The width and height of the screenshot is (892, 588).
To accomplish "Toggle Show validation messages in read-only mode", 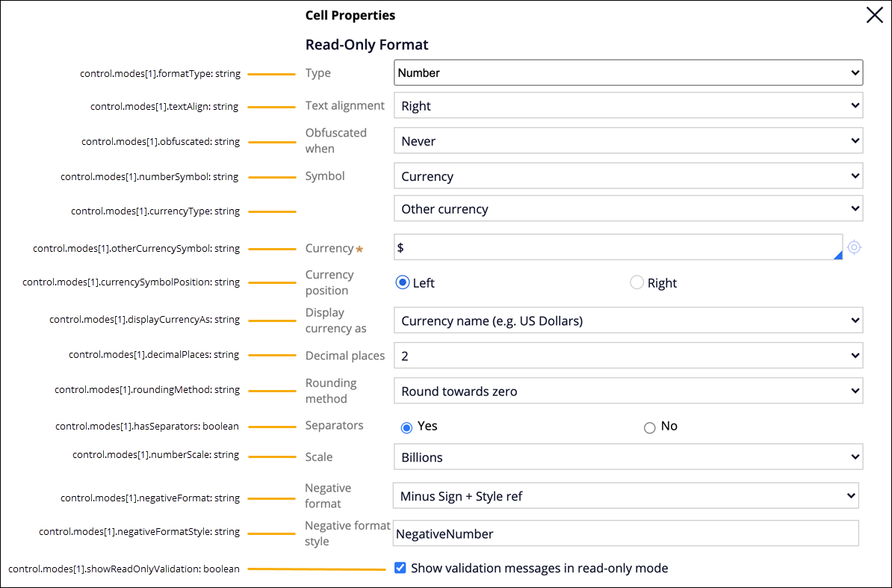I will click(400, 568).
